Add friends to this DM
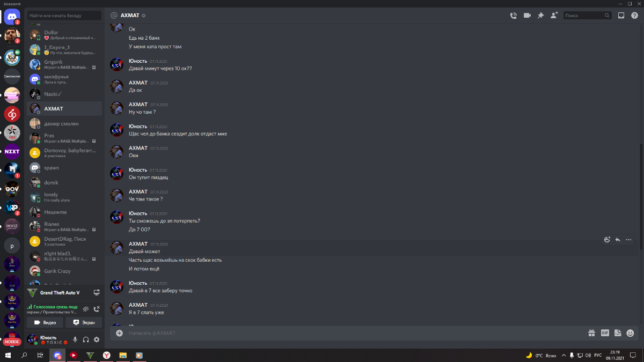The width and height of the screenshot is (644, 362). pos(554,15)
